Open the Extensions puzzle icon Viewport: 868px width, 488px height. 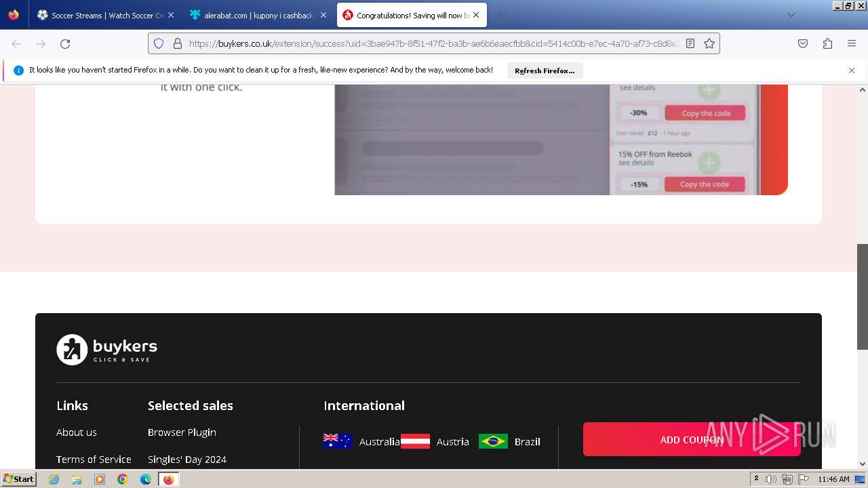pyautogui.click(x=827, y=43)
